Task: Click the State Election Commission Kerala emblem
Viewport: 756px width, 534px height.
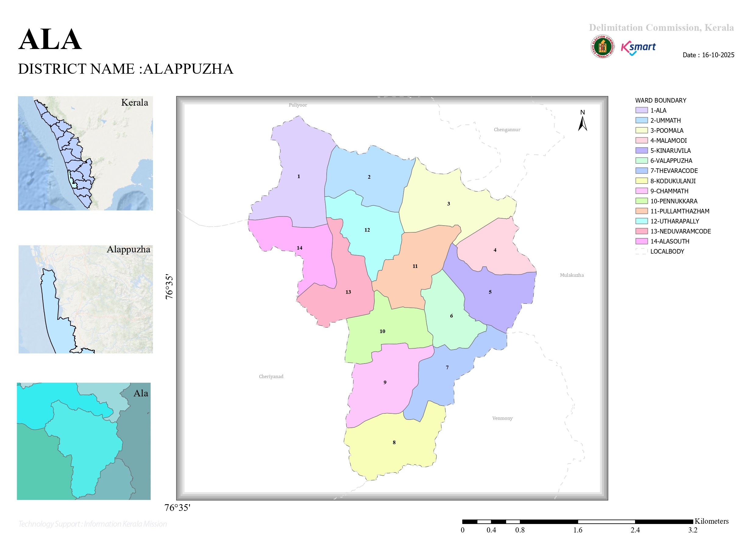Action: [x=602, y=47]
